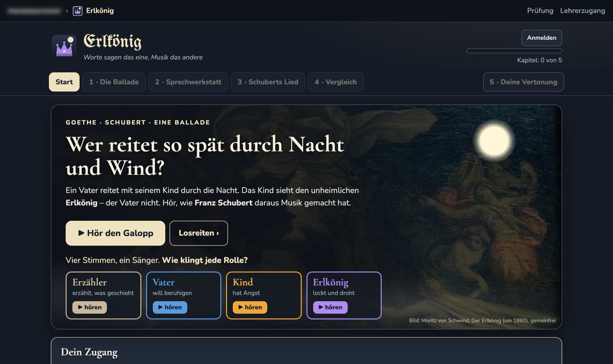Screen dimensions: 613x364
Task: Click the Vater role card title
Action: (x=164, y=282)
